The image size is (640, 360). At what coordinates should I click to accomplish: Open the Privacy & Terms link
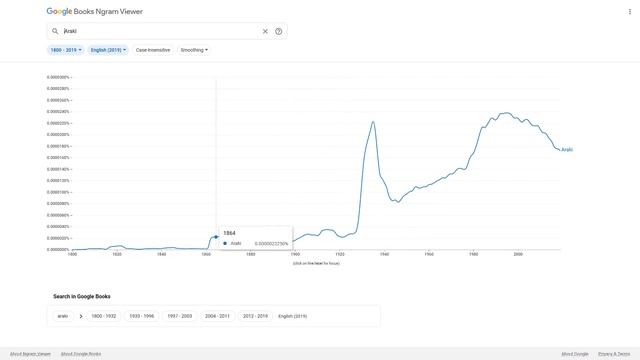tap(614, 354)
